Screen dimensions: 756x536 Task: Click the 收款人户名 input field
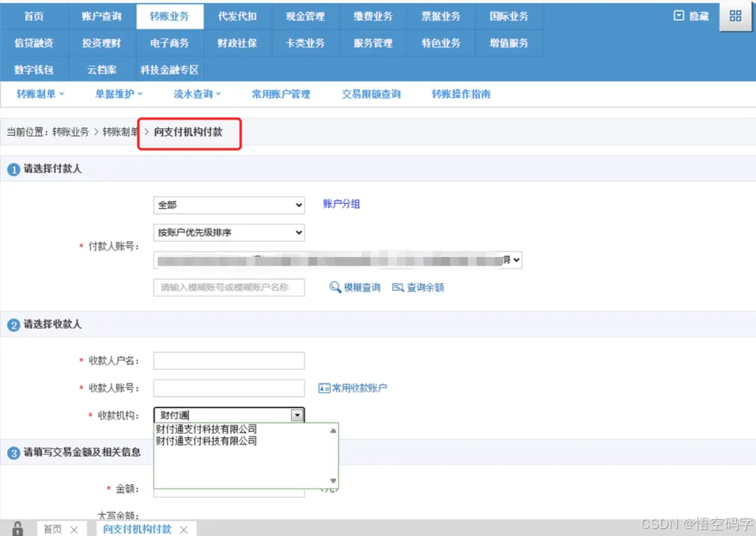coord(229,360)
